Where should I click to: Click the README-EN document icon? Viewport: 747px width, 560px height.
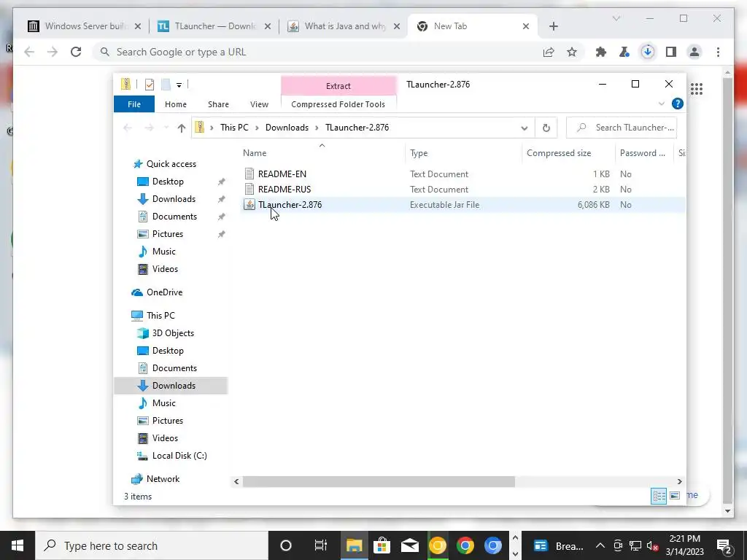tap(249, 174)
